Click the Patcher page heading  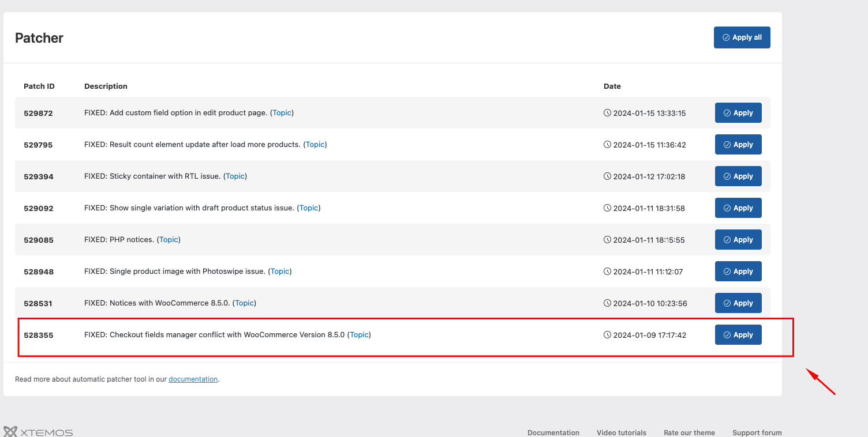coord(39,38)
